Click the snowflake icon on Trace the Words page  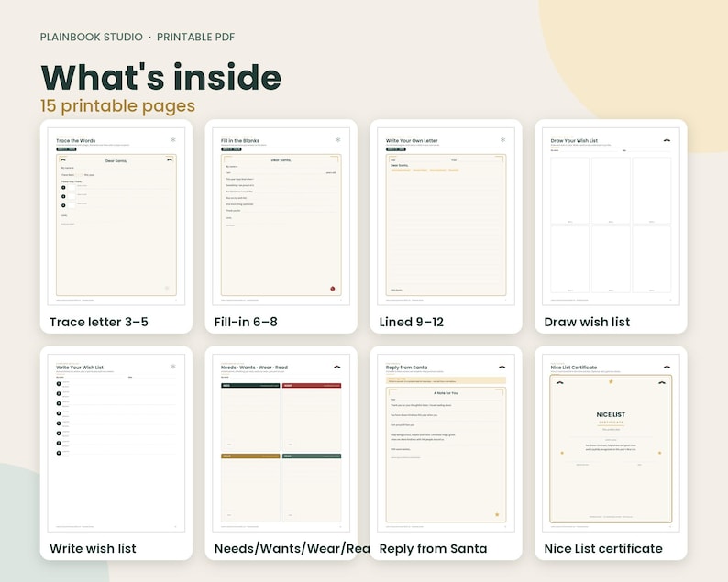(173, 139)
